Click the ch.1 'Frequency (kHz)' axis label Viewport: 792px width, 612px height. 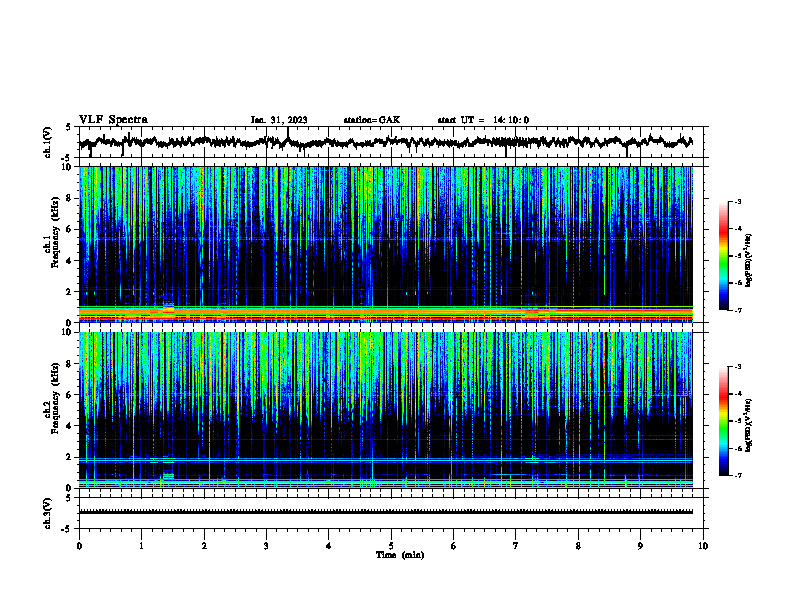pyautogui.click(x=55, y=232)
